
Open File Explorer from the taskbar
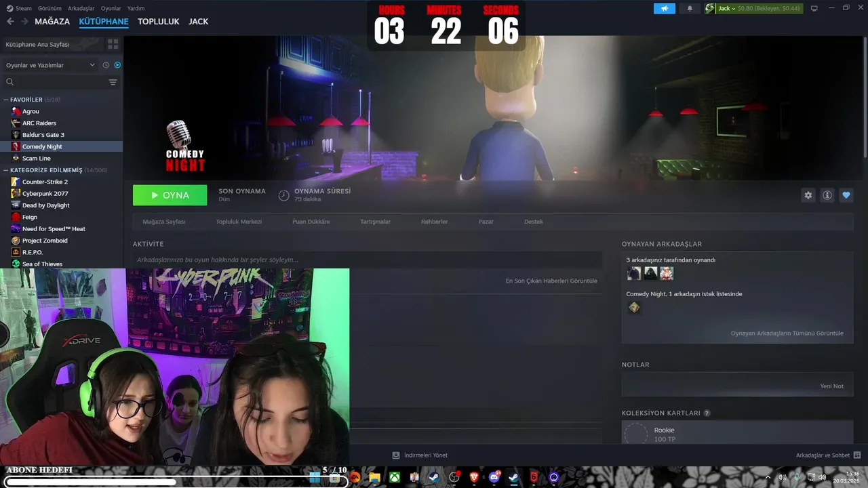coord(374,477)
